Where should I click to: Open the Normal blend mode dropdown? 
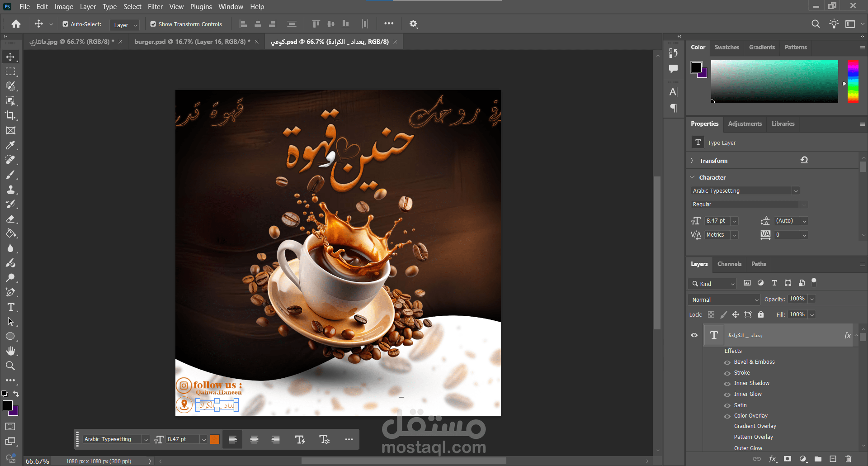coord(724,300)
